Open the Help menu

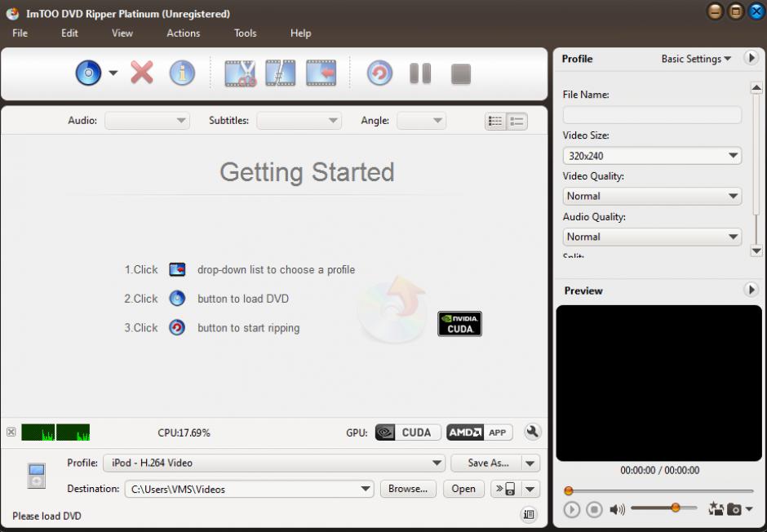pos(300,33)
